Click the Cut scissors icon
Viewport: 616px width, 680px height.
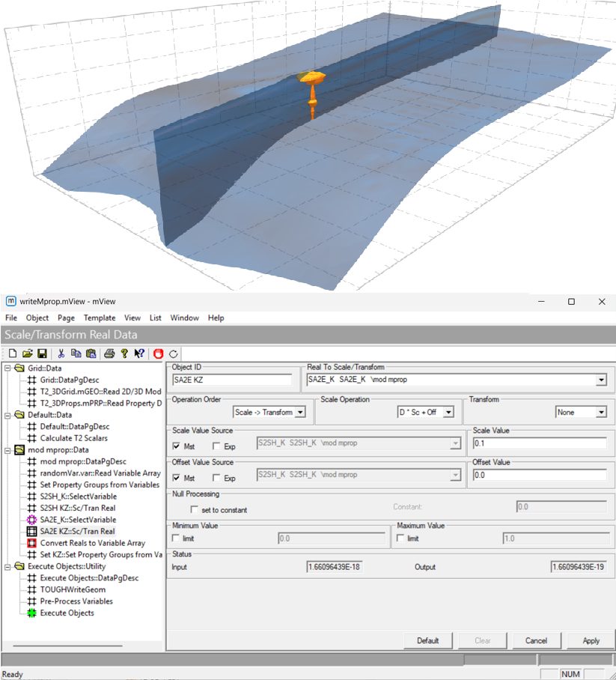coord(61,353)
